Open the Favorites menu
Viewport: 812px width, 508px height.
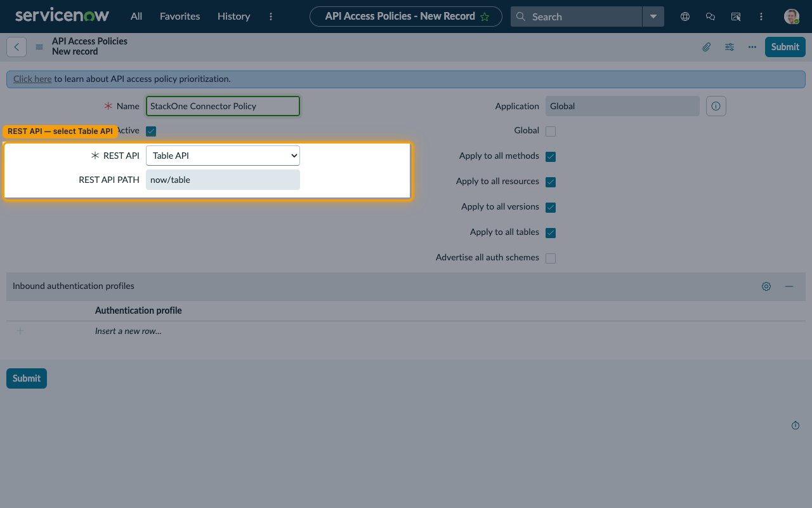(180, 17)
